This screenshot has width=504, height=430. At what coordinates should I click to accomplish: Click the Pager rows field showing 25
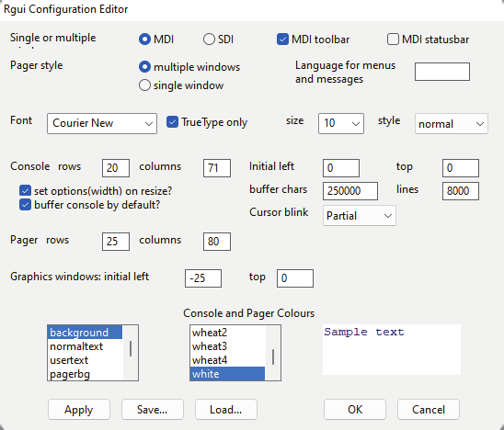(x=116, y=242)
